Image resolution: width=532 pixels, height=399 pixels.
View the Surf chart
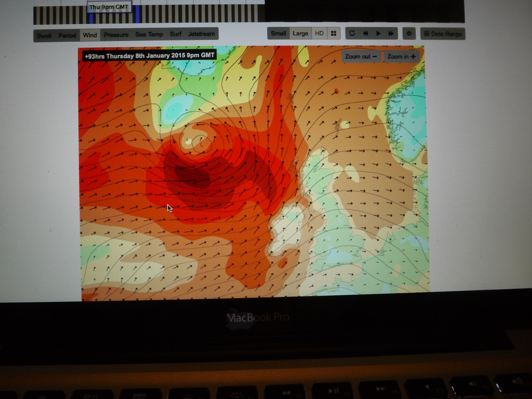[175, 34]
